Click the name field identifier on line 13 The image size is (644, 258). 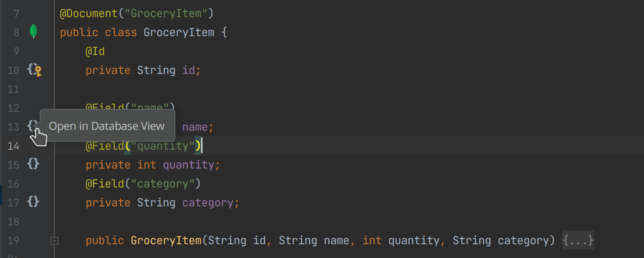tap(195, 127)
